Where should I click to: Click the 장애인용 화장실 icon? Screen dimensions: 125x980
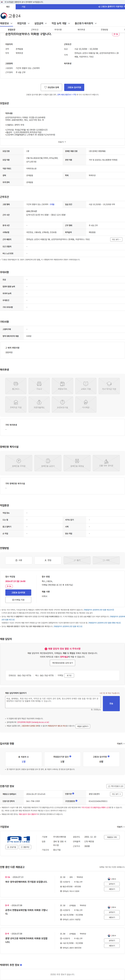(77, 463)
